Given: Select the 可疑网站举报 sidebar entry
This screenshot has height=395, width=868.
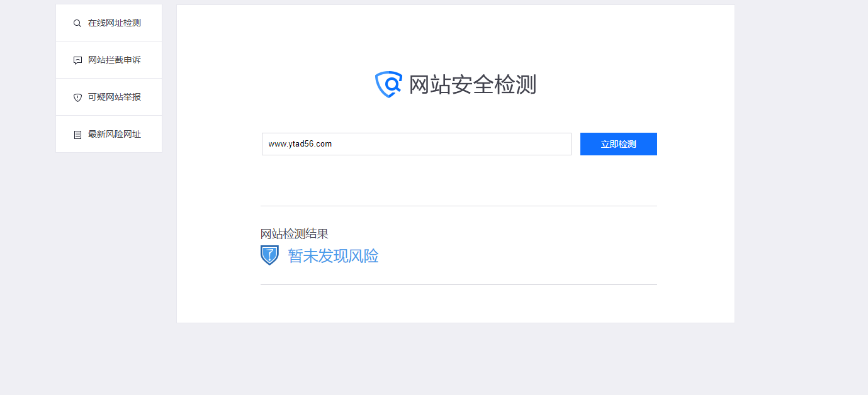Looking at the screenshot, I should click(109, 97).
